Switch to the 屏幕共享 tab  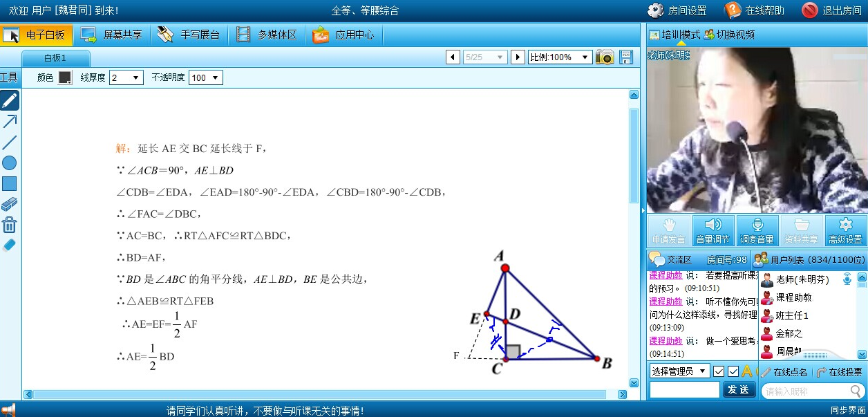(x=111, y=35)
